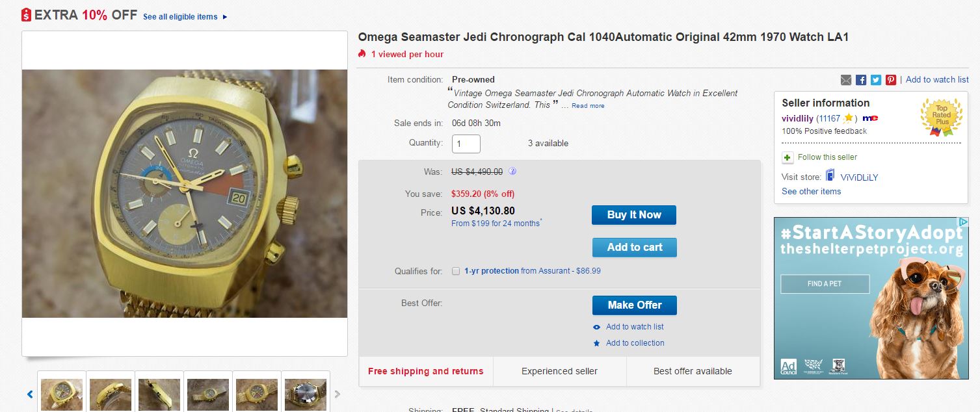Screen dimensions: 980x412
Task: Click the help icon beside Was price
Action: 512,172
